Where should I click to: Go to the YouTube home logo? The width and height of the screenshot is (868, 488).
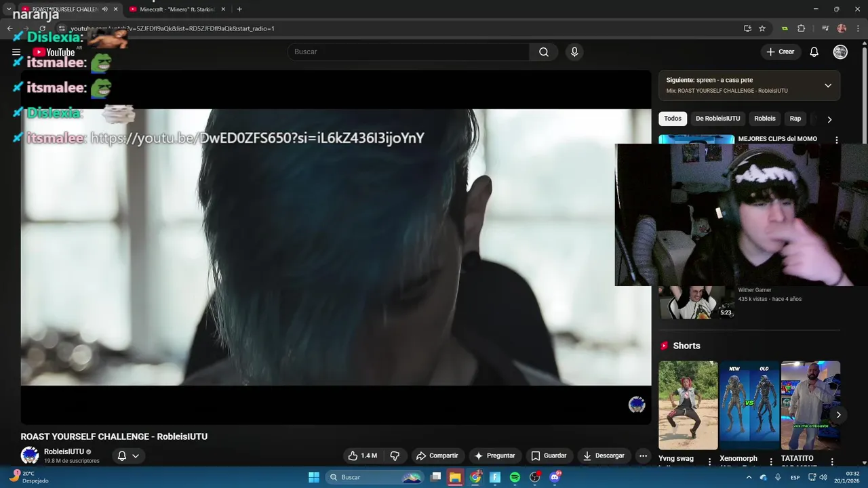(54, 52)
